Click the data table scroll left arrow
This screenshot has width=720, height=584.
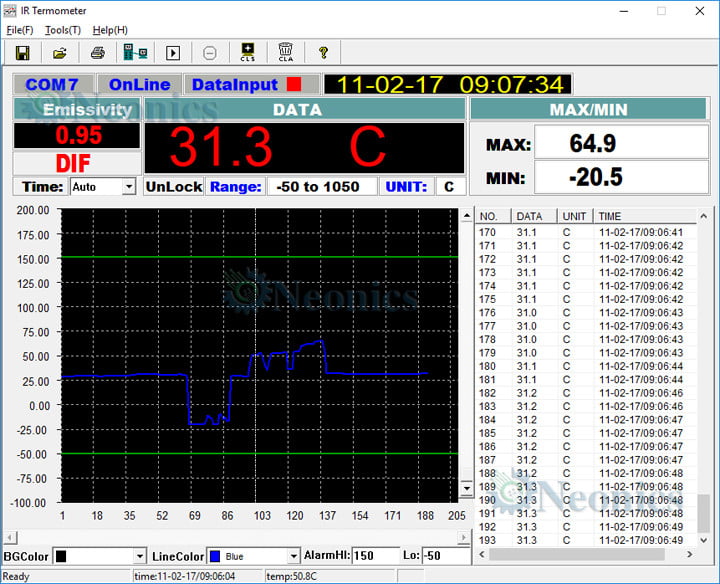tap(482, 554)
